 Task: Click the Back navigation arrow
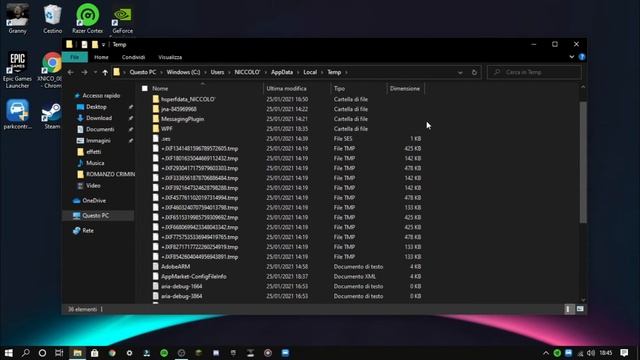pos(71,72)
